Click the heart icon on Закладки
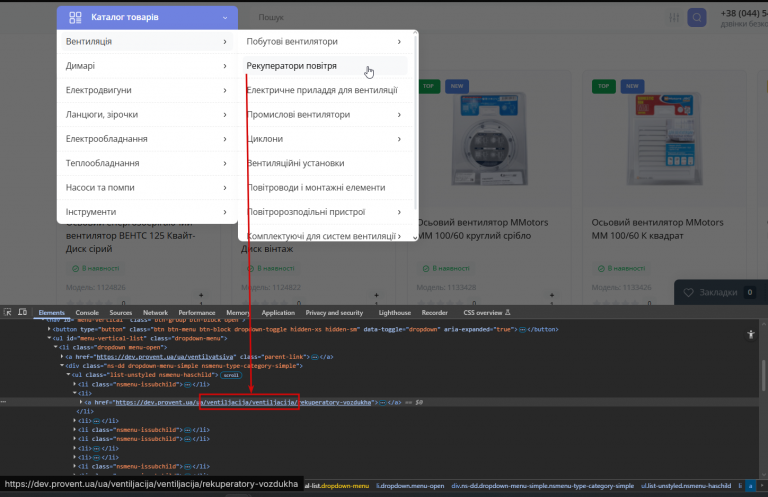 (x=688, y=292)
